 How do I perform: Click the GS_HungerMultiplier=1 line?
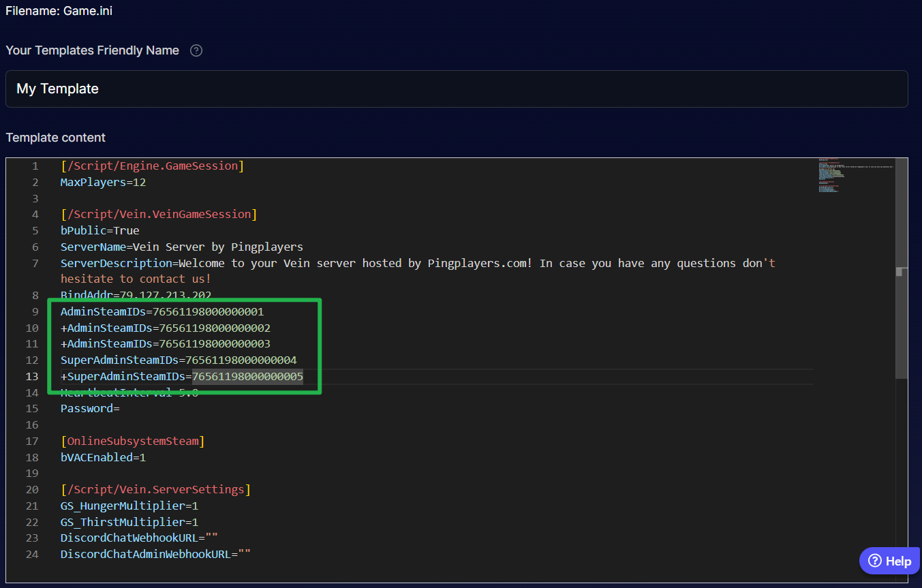coord(129,506)
